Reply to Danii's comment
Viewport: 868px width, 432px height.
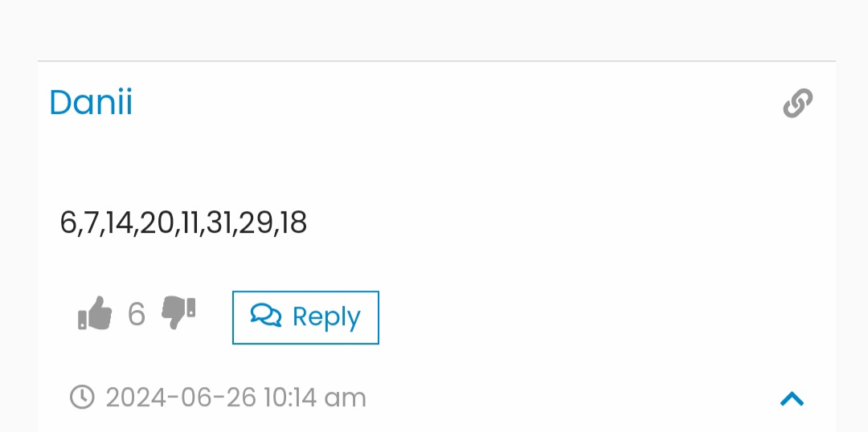point(305,317)
